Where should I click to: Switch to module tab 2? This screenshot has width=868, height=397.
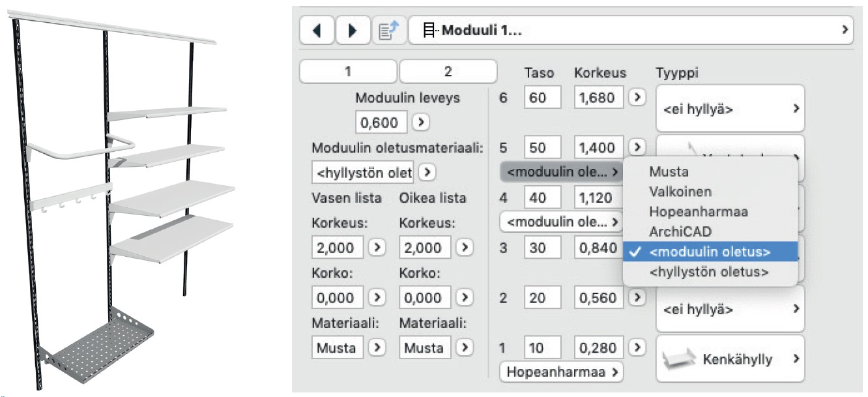[x=448, y=72]
